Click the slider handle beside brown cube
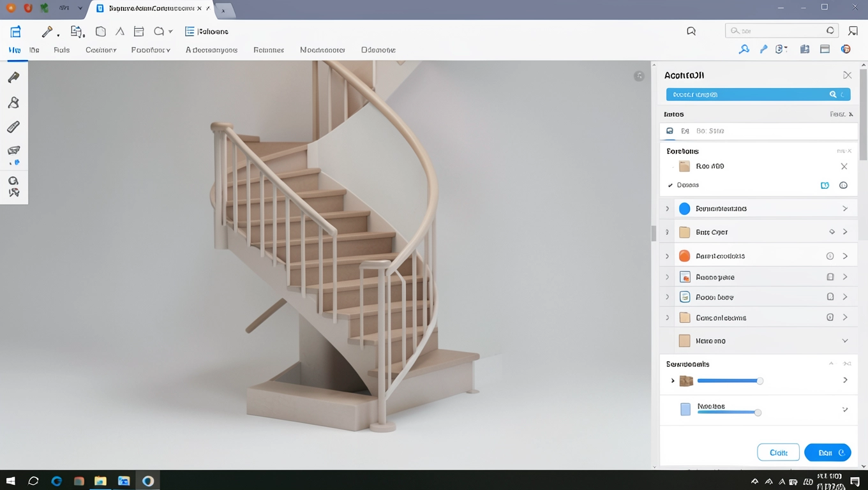 759,381
